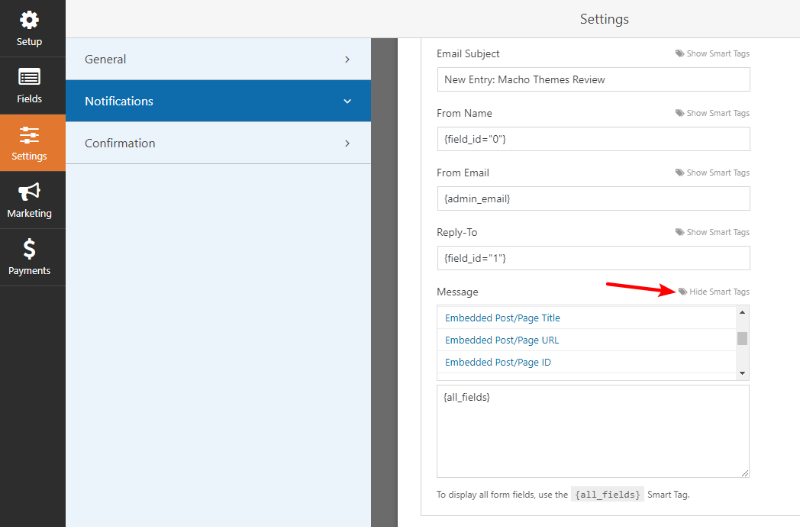This screenshot has height=527, width=800.
Task: Click the From Email input field
Action: pos(593,199)
